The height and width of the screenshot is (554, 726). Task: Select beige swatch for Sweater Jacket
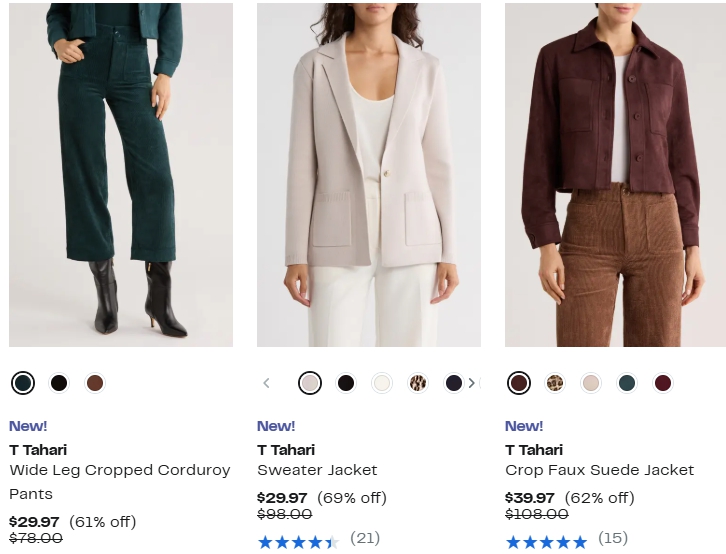pos(310,383)
